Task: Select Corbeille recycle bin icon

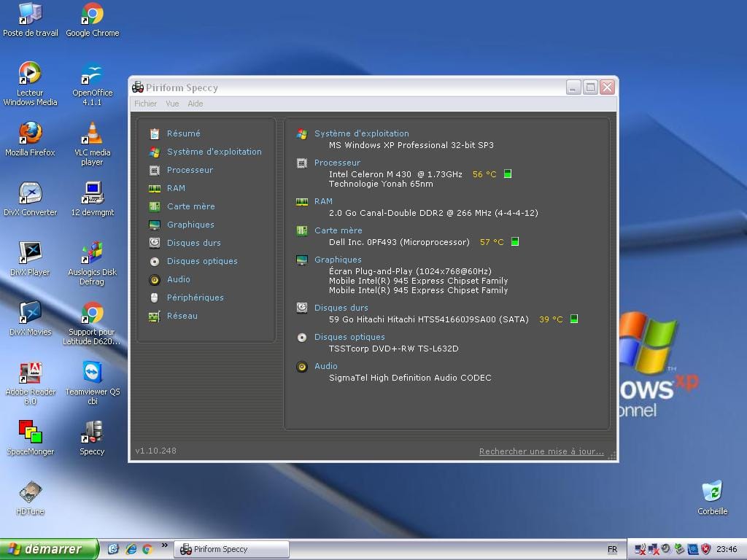Action: click(x=712, y=498)
